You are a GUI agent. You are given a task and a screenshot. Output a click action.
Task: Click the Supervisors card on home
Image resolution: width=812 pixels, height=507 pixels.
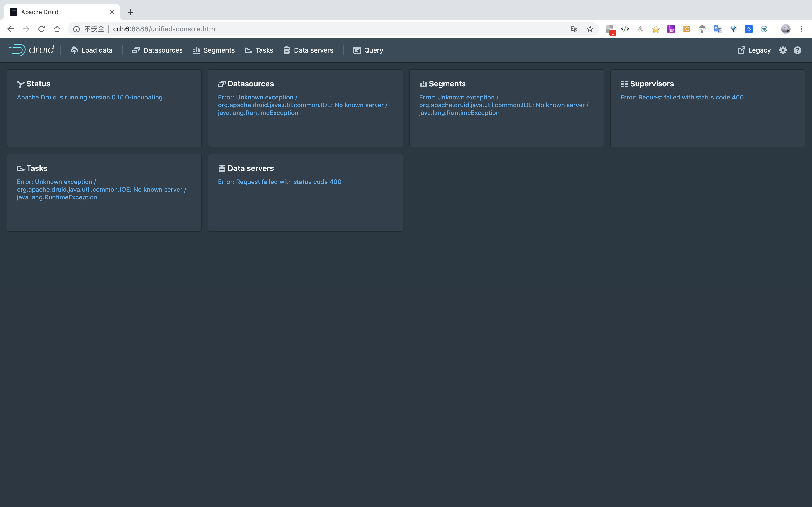click(707, 108)
